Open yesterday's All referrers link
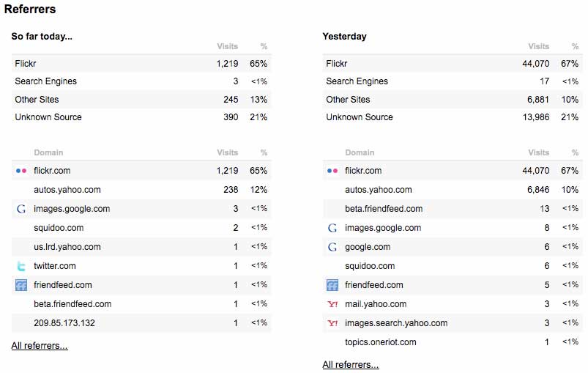 click(351, 365)
